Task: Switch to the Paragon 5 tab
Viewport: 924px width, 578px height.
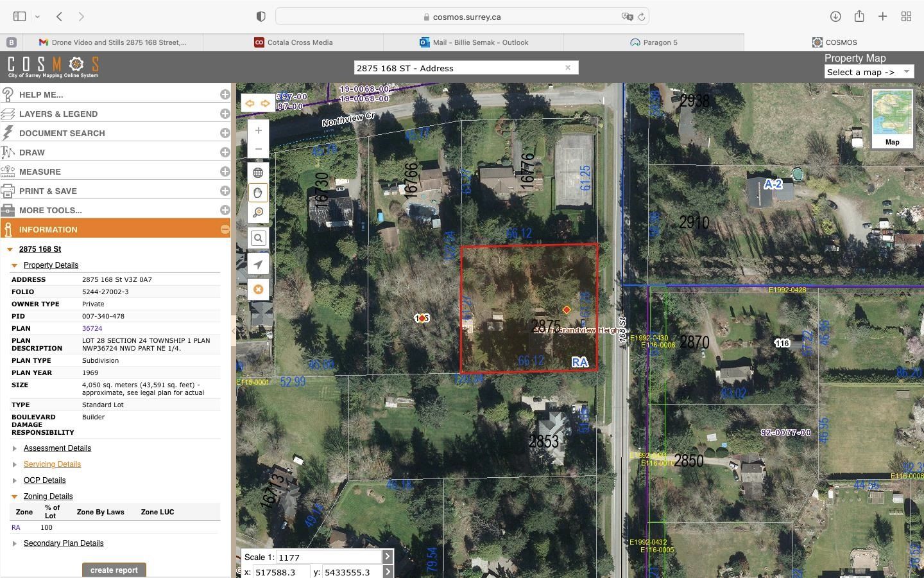Action: tap(654, 42)
